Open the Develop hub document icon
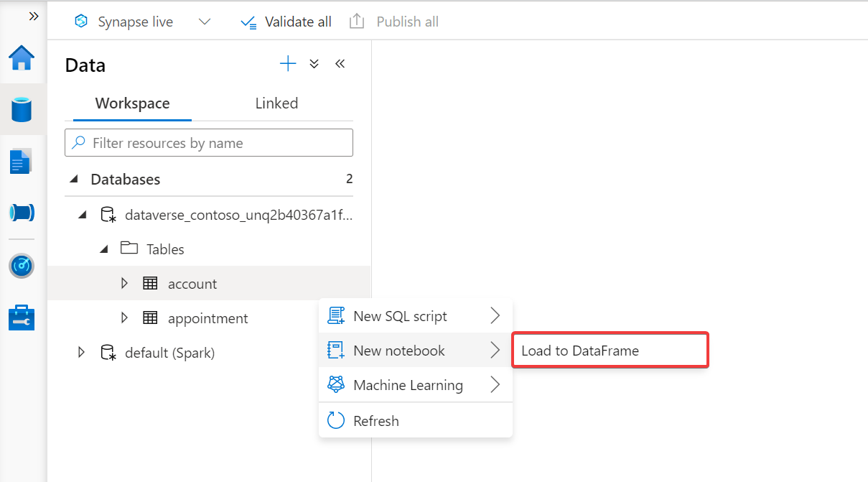 (x=21, y=162)
